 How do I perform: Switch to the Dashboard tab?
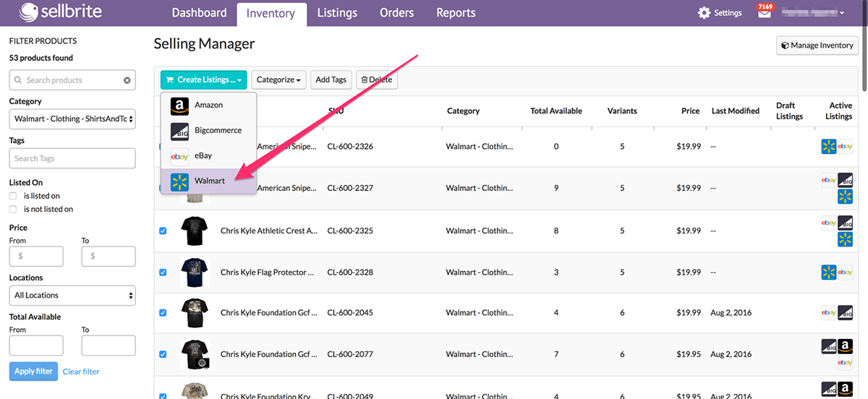[x=199, y=13]
